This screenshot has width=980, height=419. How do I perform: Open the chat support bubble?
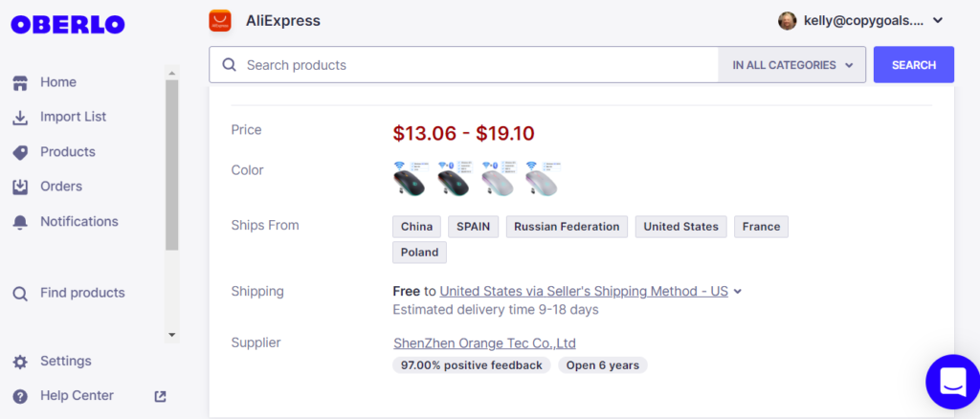click(952, 382)
